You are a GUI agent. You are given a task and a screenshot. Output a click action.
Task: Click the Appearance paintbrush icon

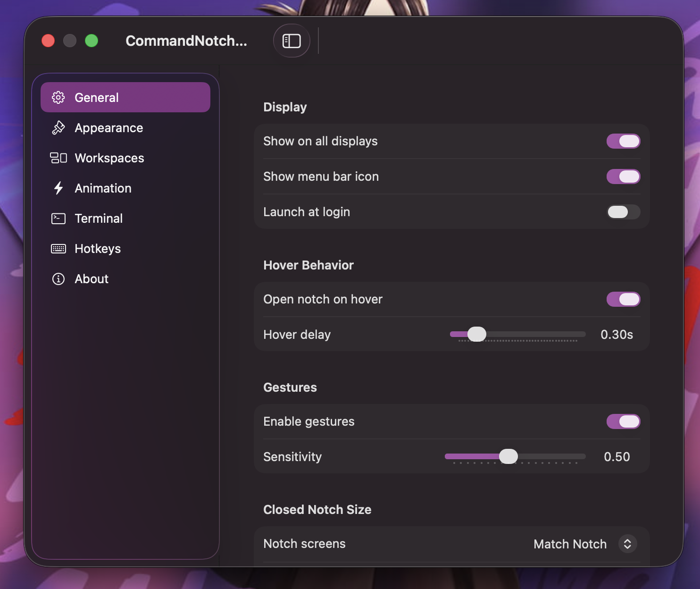(58, 127)
